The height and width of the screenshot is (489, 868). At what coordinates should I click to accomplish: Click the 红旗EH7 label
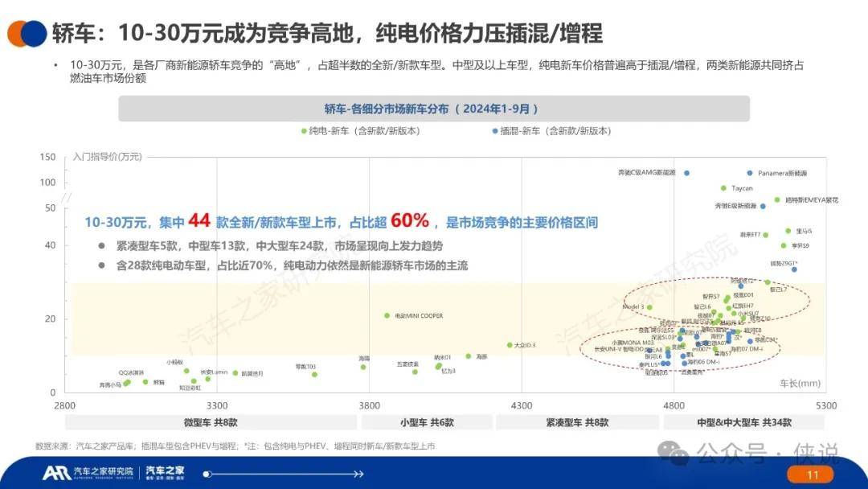click(x=743, y=306)
